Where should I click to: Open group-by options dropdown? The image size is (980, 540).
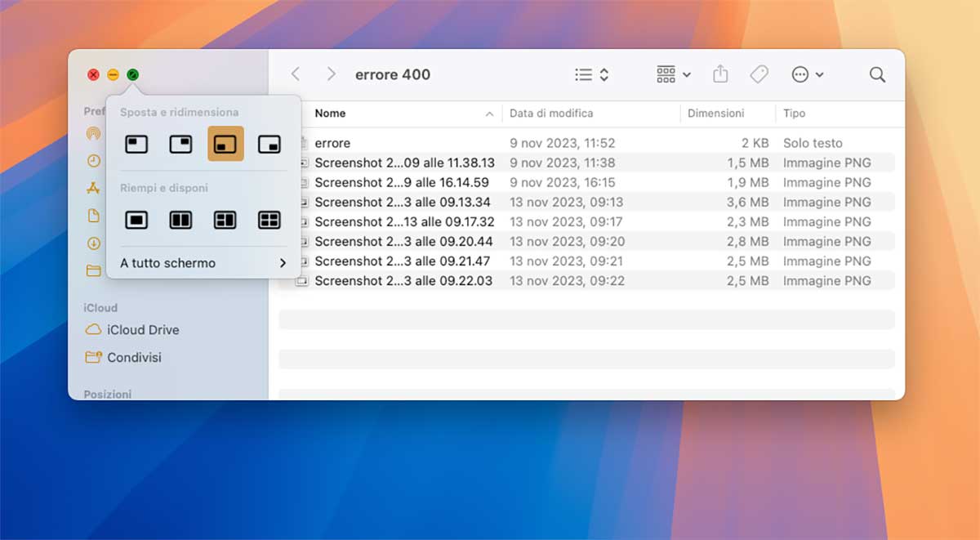674,74
